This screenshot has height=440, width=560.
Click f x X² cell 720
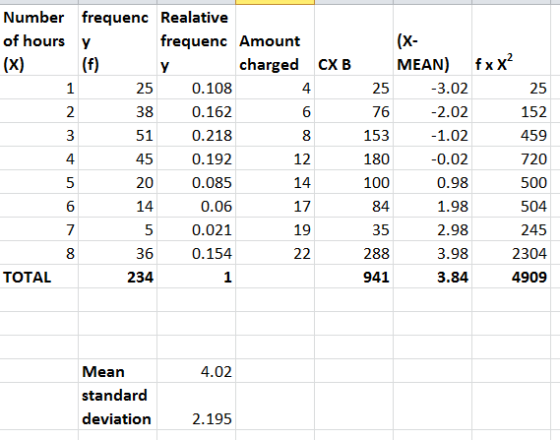[511, 159]
